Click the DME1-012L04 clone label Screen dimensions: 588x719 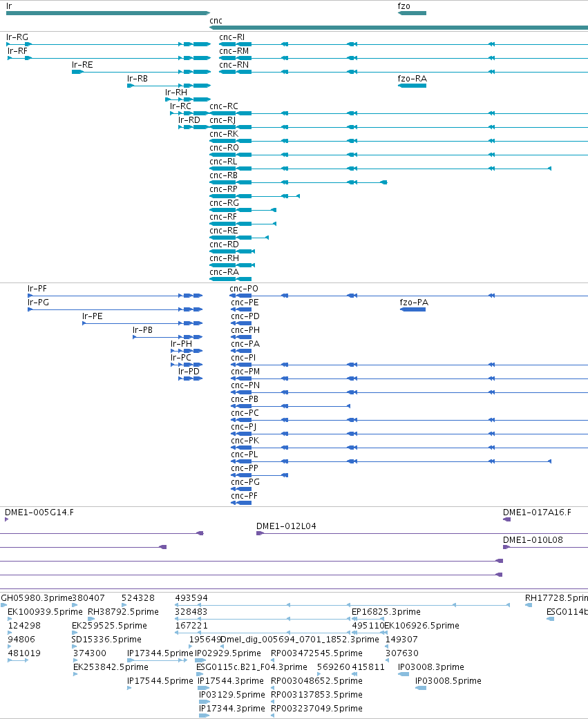point(286,526)
